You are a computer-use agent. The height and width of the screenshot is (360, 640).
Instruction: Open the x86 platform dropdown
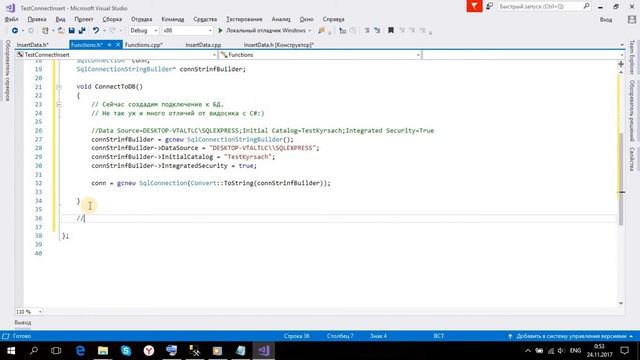[187, 31]
